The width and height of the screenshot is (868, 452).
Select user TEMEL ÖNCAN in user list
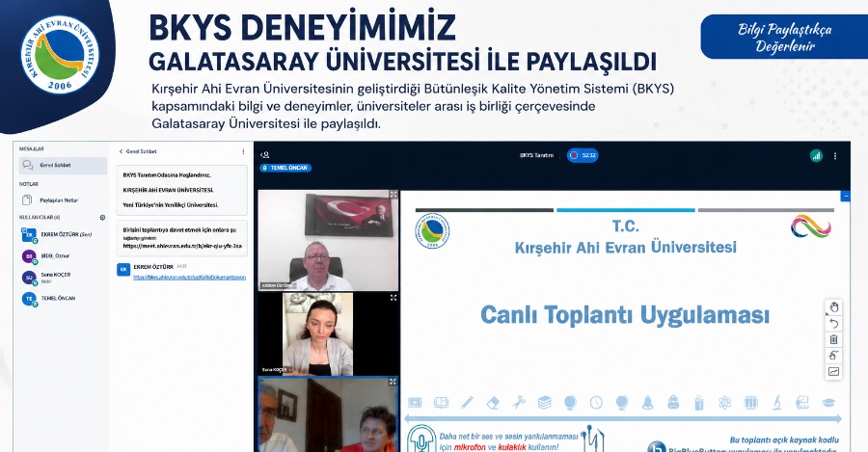point(63,299)
